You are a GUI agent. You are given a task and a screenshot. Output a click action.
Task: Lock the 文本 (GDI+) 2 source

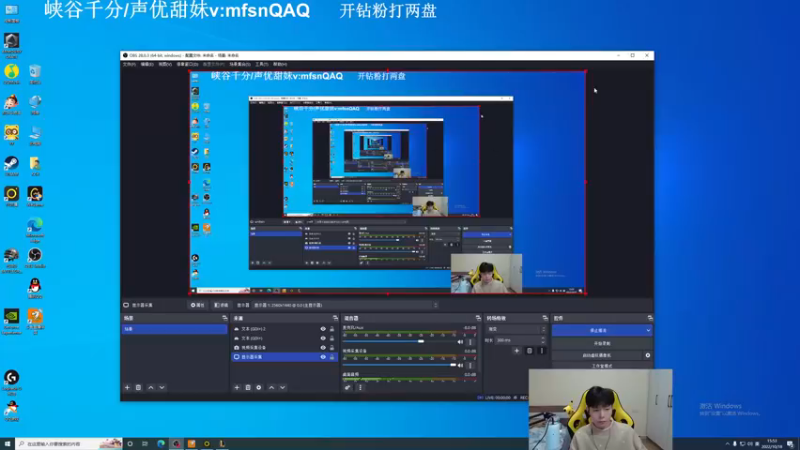point(332,329)
